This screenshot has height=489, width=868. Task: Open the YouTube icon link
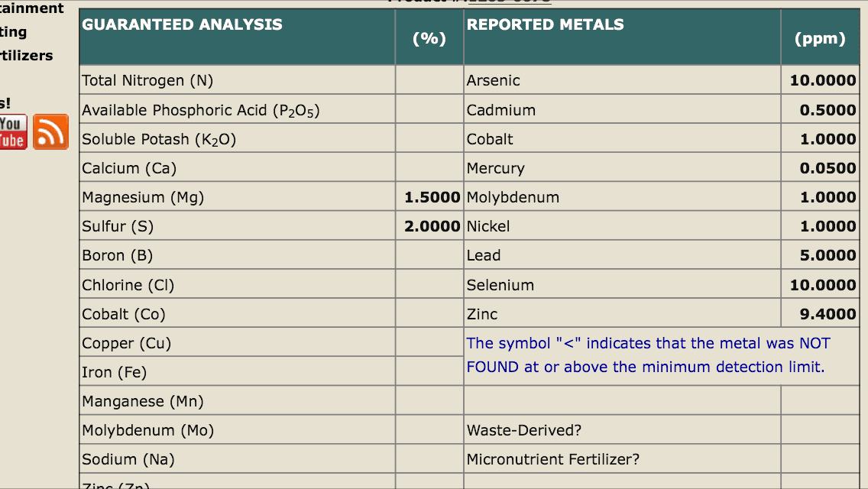(13, 132)
